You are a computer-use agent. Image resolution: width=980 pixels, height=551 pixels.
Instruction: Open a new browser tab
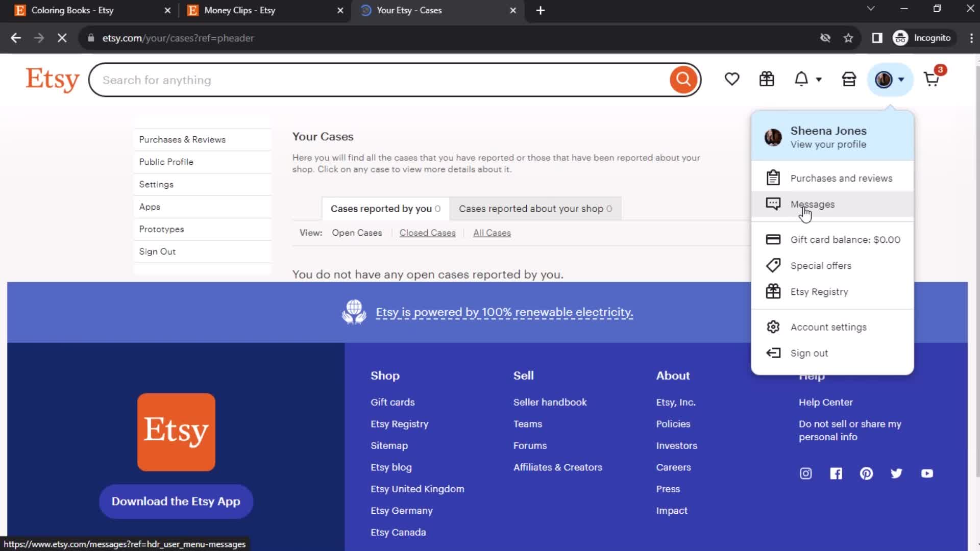(541, 10)
